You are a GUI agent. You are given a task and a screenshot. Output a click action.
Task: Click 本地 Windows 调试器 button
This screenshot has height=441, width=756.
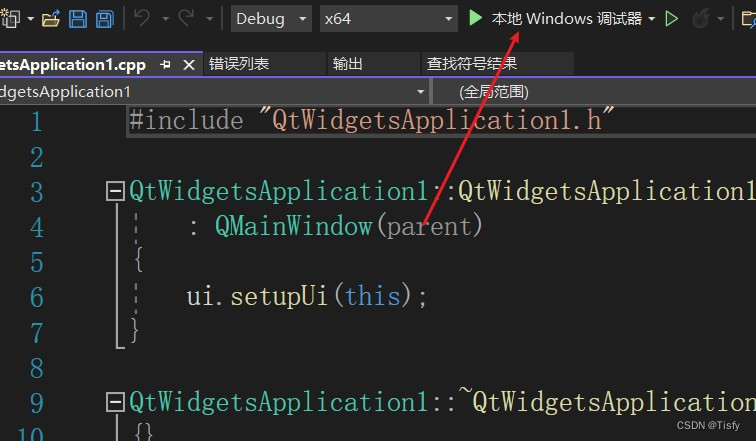pyautogui.click(x=567, y=18)
